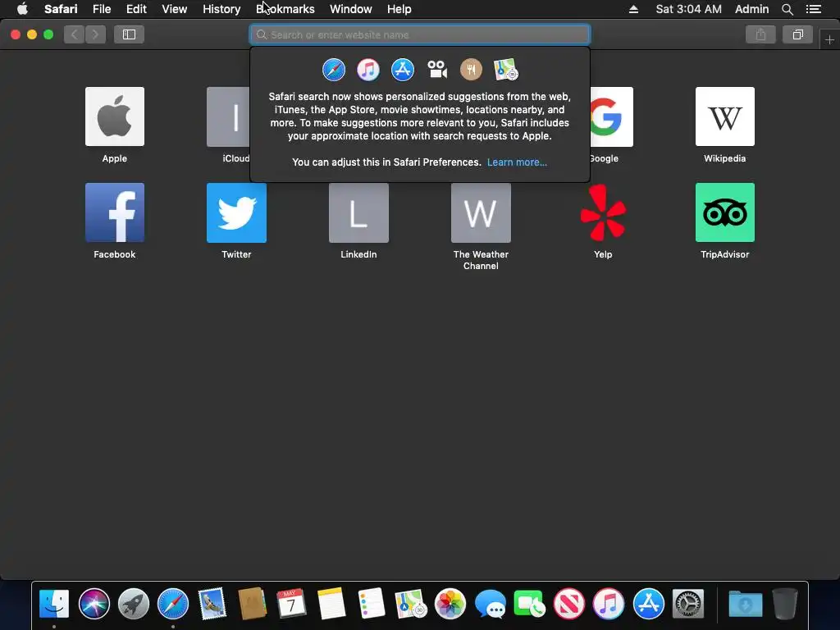Open the Facebook favorite tile
Screen dimensions: 840x630
click(115, 212)
